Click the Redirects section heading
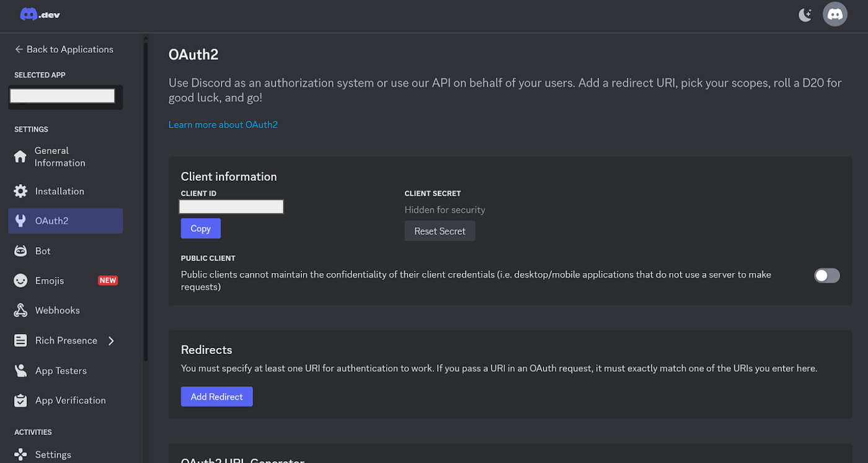 pos(206,349)
